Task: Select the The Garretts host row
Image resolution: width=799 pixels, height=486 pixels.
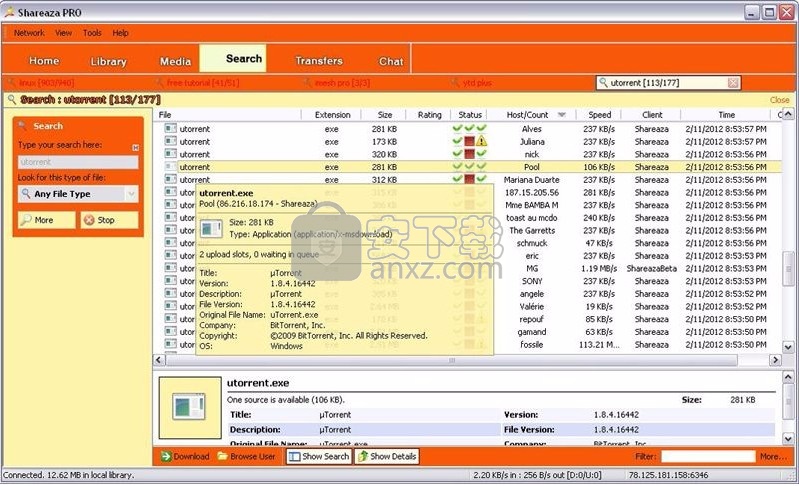Action: click(468, 230)
